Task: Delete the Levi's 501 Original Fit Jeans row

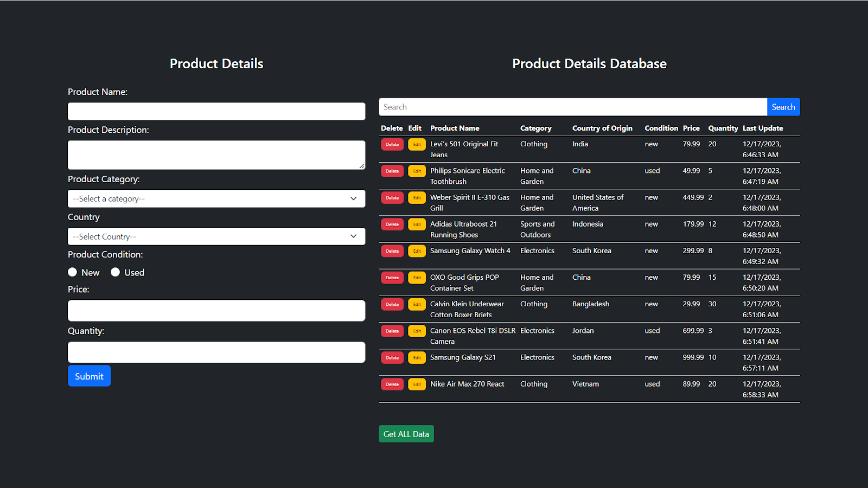Action: tap(392, 144)
